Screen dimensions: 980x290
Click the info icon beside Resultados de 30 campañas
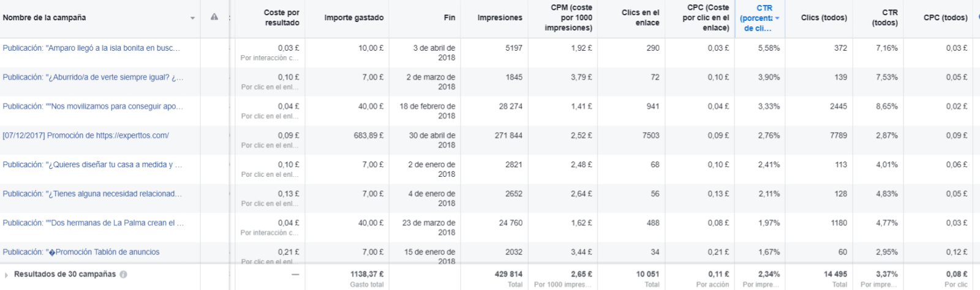tap(123, 275)
